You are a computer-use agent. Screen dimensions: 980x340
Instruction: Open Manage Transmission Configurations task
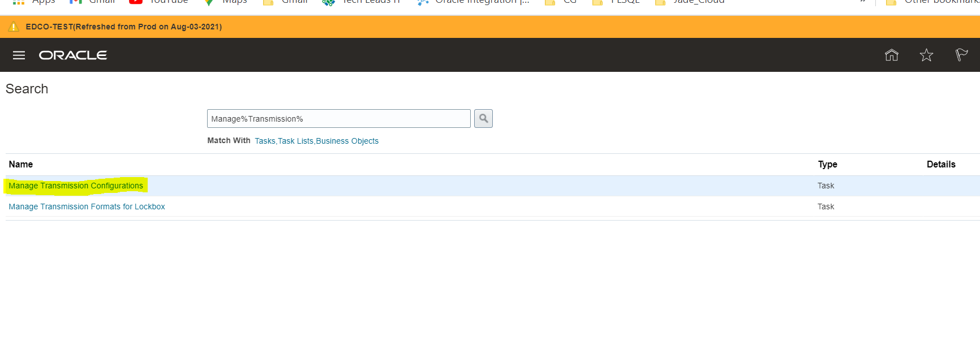tap(76, 186)
